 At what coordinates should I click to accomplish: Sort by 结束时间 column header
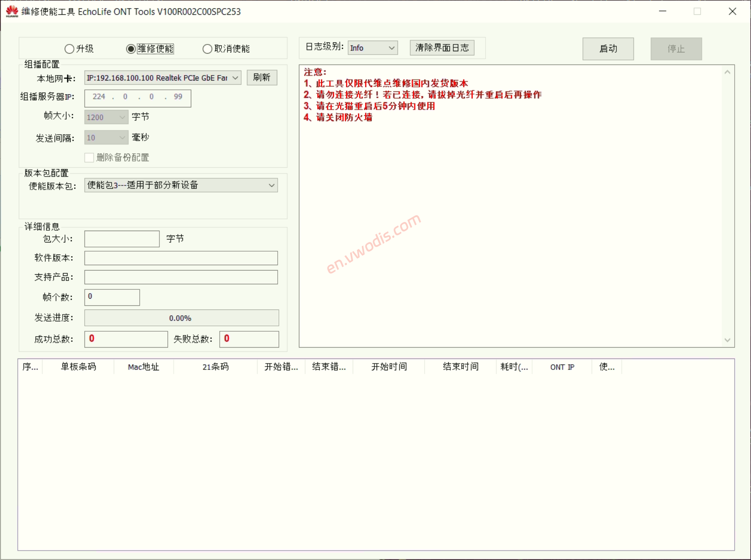[460, 367]
